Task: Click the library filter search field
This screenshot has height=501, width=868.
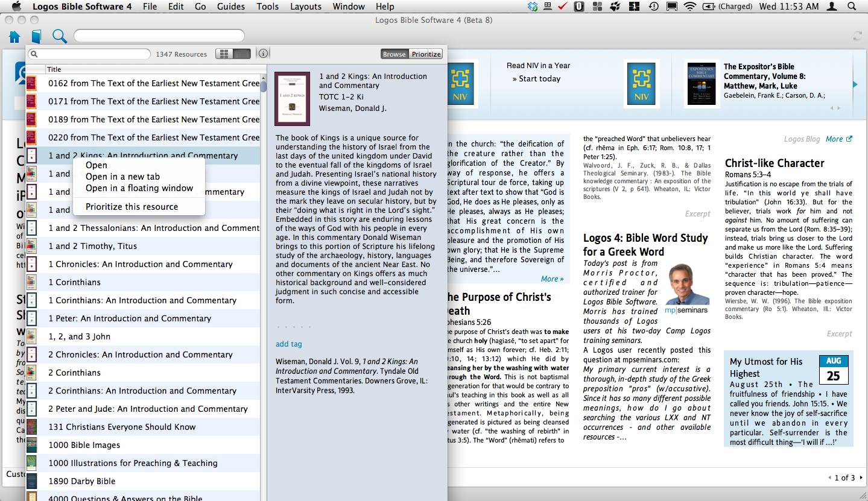Action: pos(89,54)
